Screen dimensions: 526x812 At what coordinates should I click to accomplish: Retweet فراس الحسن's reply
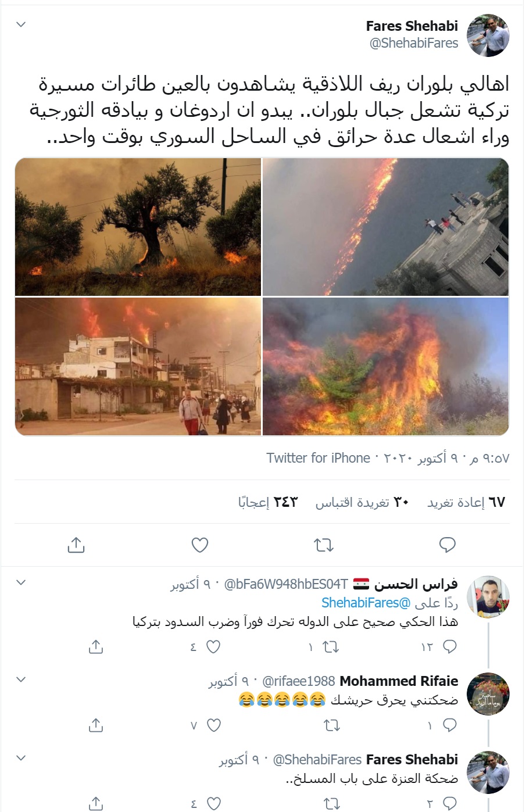point(331,646)
